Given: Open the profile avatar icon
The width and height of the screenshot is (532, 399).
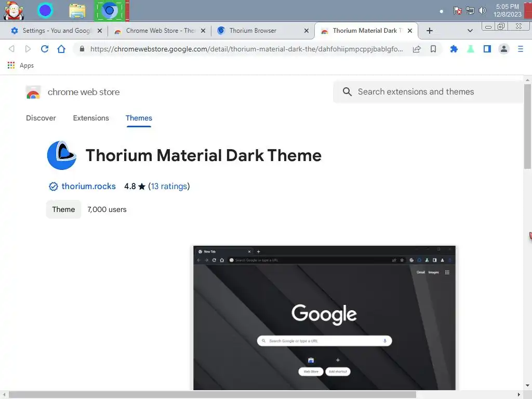Looking at the screenshot, I should pyautogui.click(x=504, y=49).
